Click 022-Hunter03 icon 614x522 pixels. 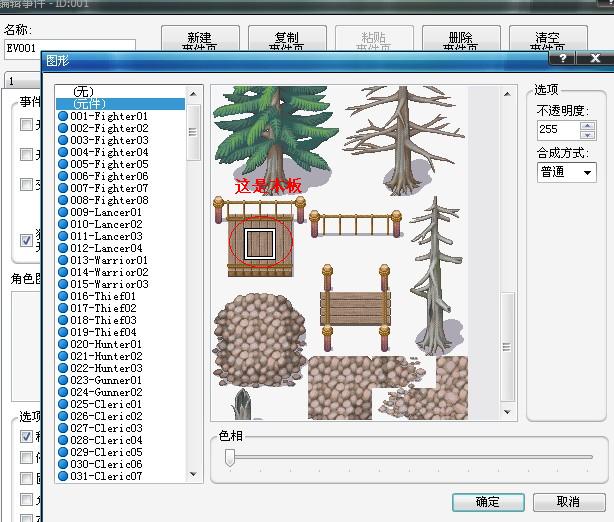click(x=63, y=368)
